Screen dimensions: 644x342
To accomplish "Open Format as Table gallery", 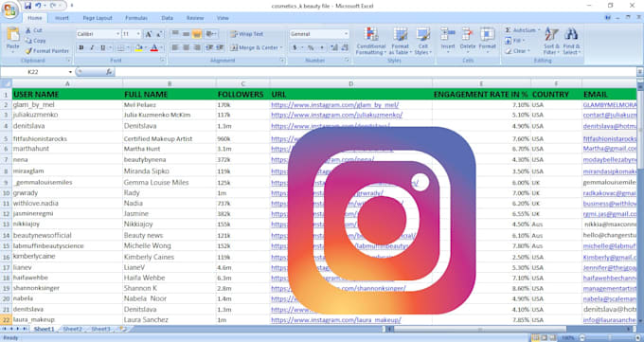I will coord(400,41).
